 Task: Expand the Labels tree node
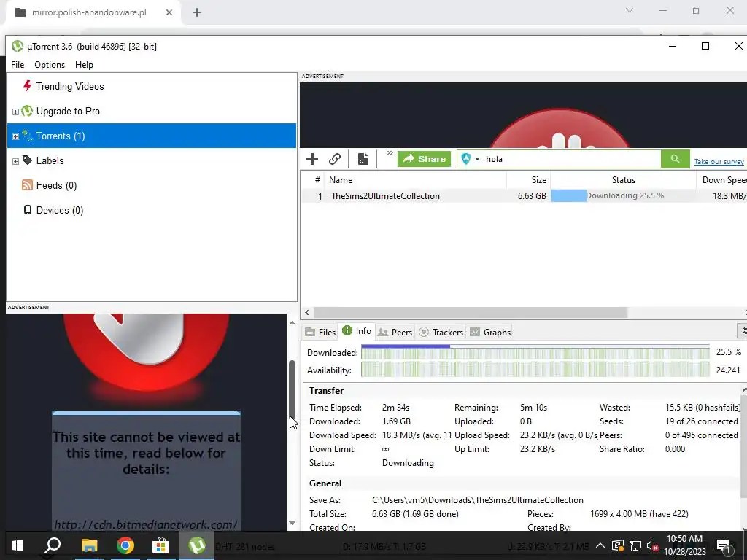click(x=15, y=161)
